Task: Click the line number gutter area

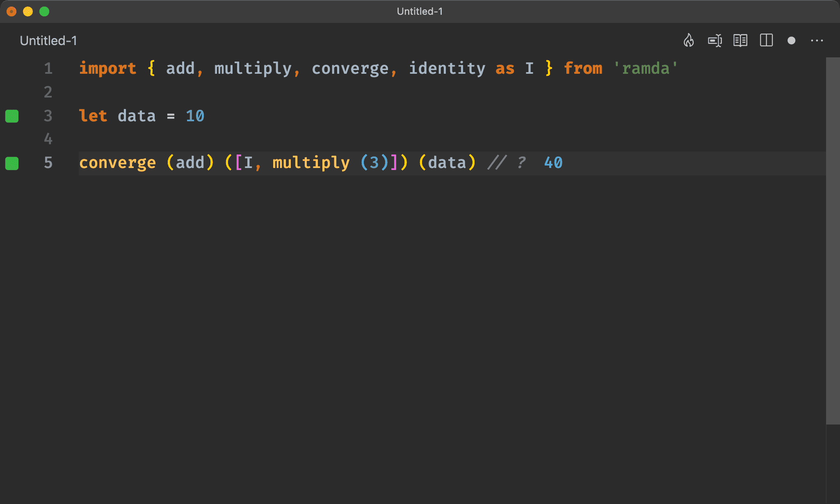Action: point(48,115)
